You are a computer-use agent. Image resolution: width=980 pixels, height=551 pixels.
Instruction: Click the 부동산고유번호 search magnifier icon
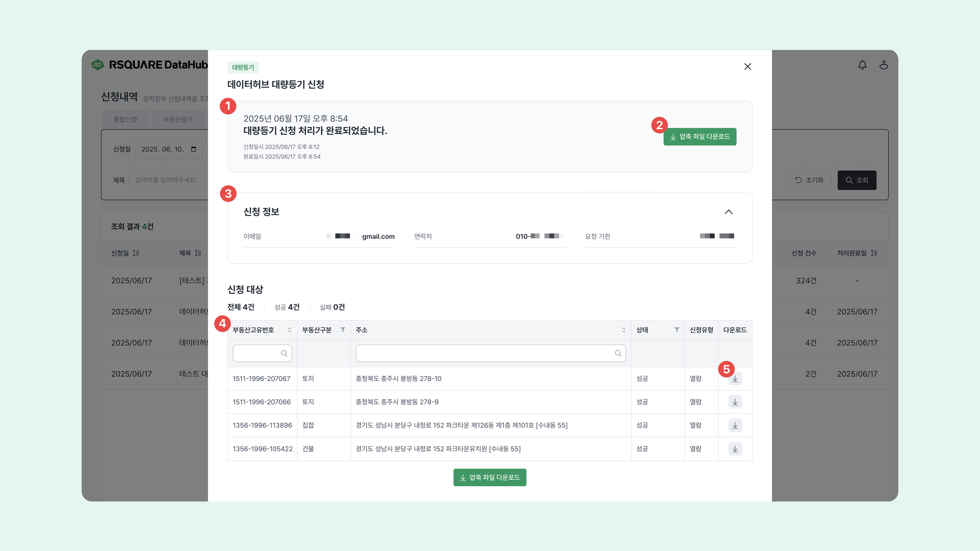click(284, 353)
